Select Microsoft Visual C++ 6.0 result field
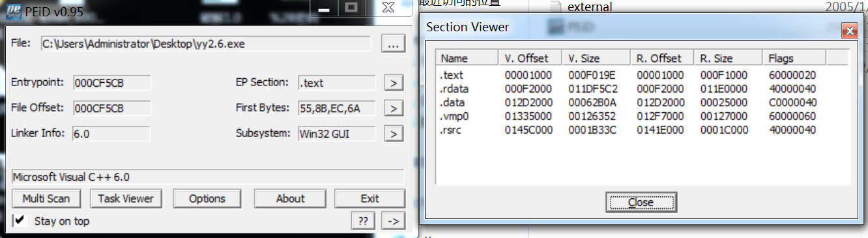The height and width of the screenshot is (238, 868). tap(208, 177)
